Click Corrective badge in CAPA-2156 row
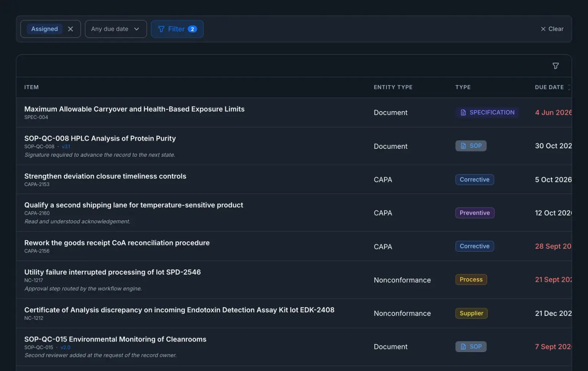This screenshot has height=371, width=588. point(475,246)
